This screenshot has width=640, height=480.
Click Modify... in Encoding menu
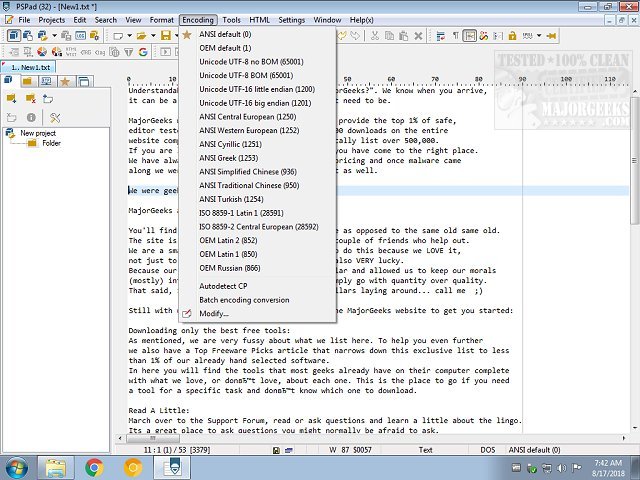(258, 314)
